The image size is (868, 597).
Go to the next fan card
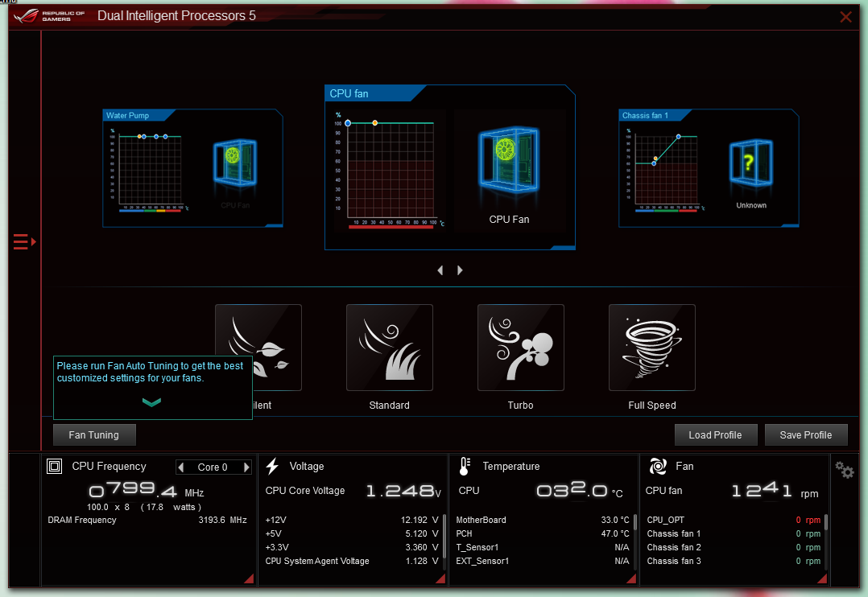coord(460,270)
